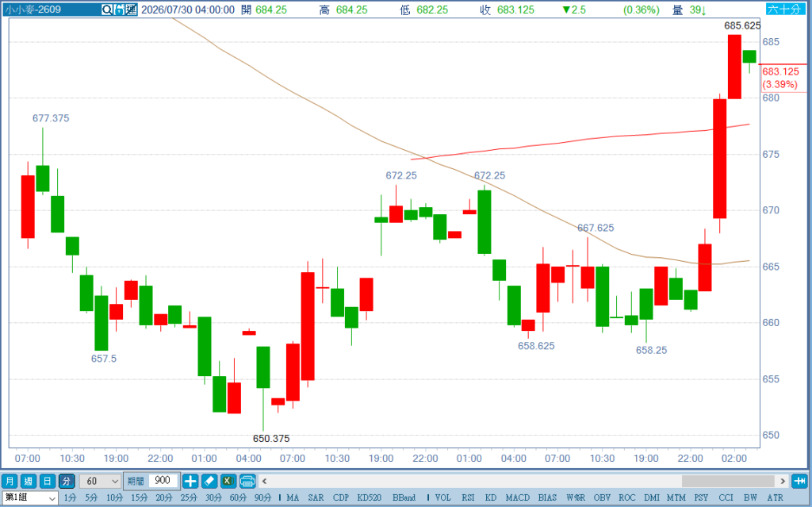
Task: Switch to the 20分 timeframe
Action: click(x=164, y=497)
